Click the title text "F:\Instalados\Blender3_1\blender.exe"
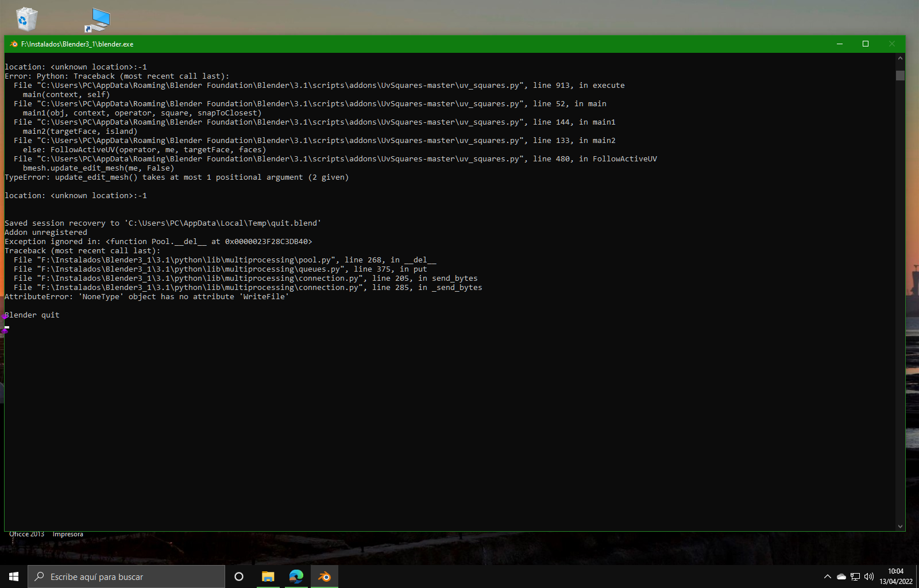The height and width of the screenshot is (588, 919). point(77,44)
